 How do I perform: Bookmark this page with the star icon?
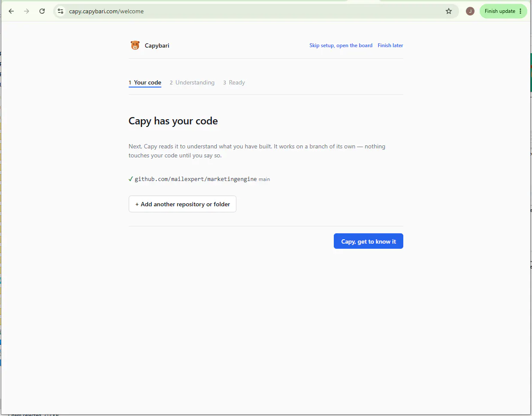(x=449, y=11)
